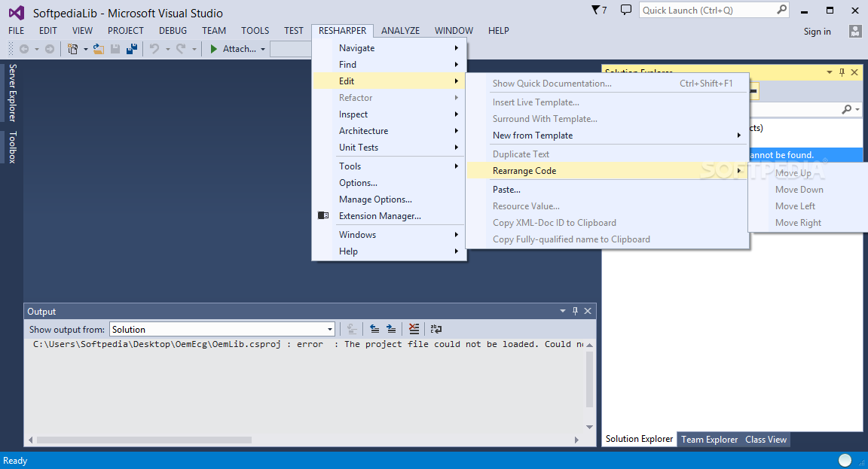The height and width of the screenshot is (469, 868).
Task: Click the Navigate Backward toolbar arrow
Action: [x=24, y=49]
